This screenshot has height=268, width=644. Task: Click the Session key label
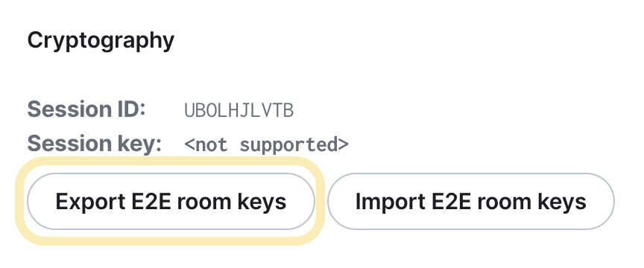click(x=94, y=144)
